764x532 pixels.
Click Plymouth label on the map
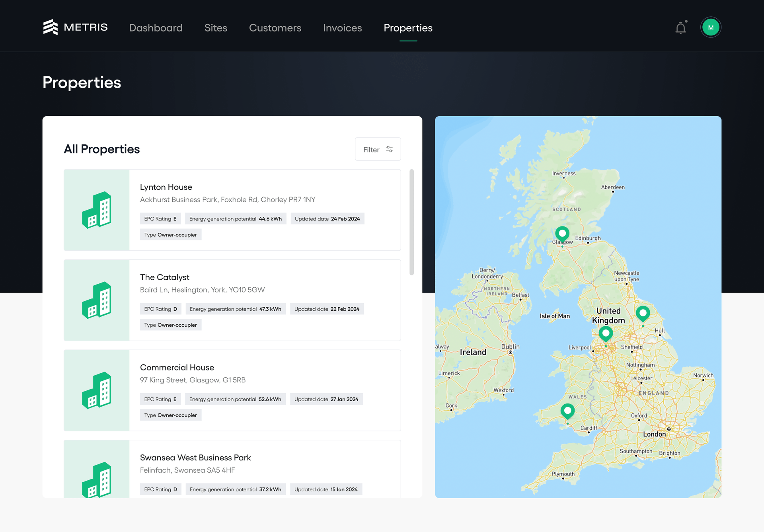click(x=563, y=474)
